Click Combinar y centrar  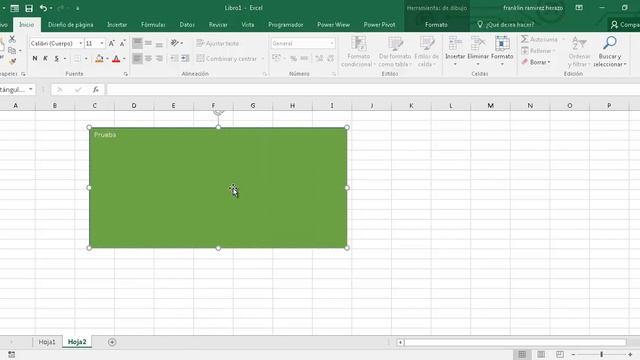227,59
